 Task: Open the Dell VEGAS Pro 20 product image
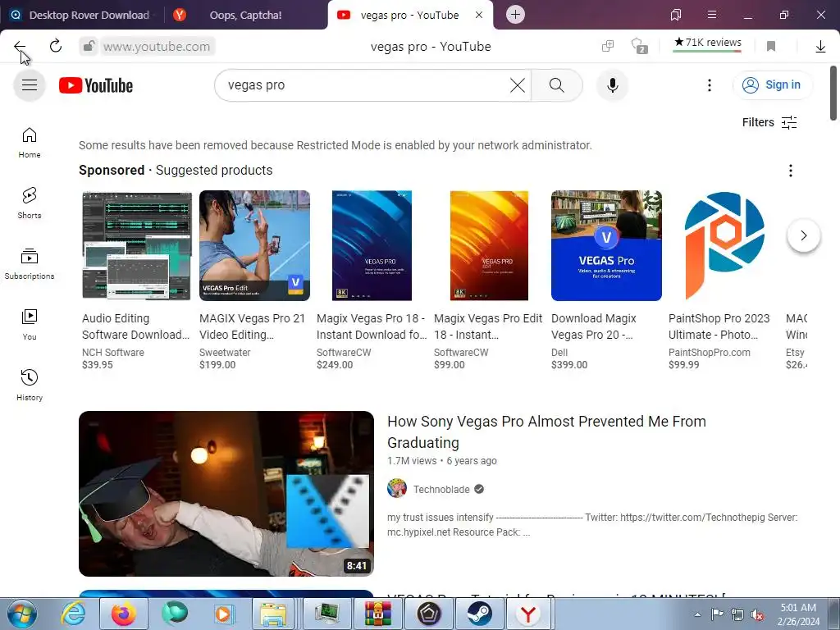click(x=606, y=245)
